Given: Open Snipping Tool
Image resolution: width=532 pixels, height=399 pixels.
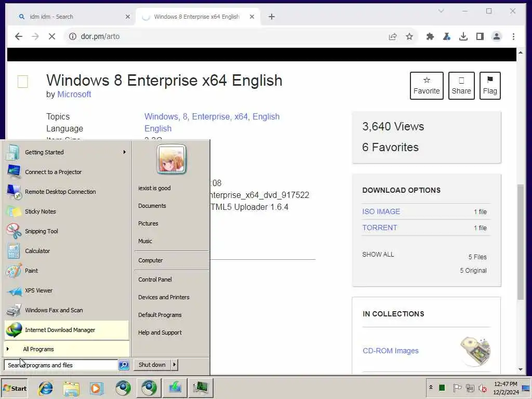Looking at the screenshot, I should pos(66,231).
